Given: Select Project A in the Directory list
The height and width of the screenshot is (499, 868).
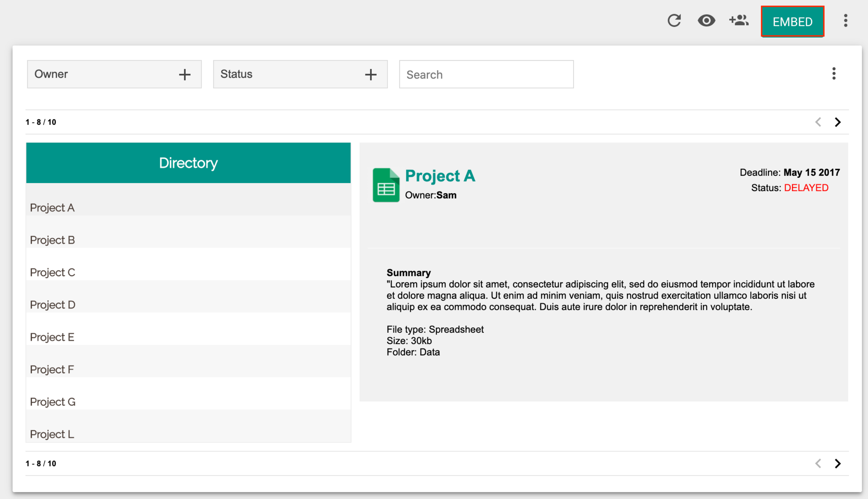Looking at the screenshot, I should tap(188, 199).
